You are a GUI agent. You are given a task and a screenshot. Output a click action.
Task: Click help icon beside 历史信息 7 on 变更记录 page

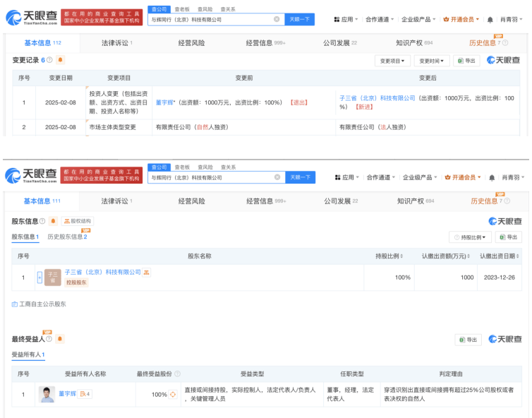505,43
